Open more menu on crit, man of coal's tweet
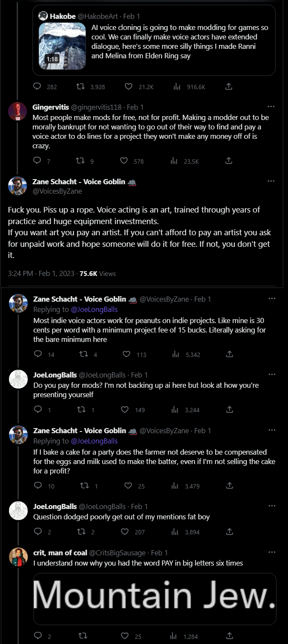This screenshot has width=288, height=644. [x=271, y=552]
